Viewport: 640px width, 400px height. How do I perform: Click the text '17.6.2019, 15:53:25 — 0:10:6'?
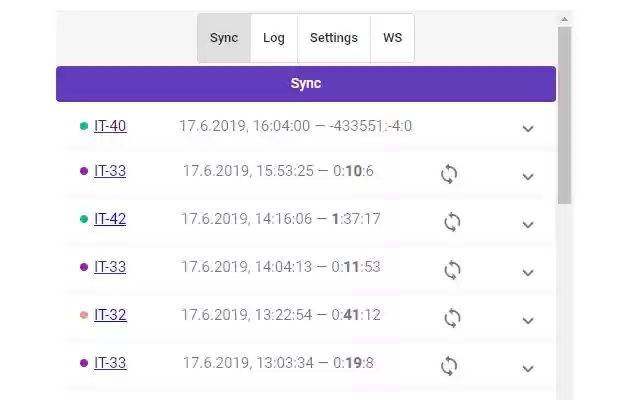[x=278, y=171]
